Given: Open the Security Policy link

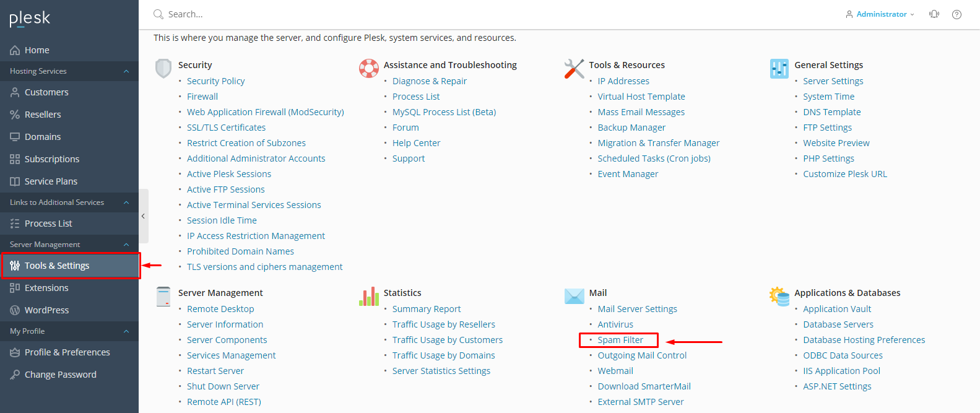Looking at the screenshot, I should [215, 81].
